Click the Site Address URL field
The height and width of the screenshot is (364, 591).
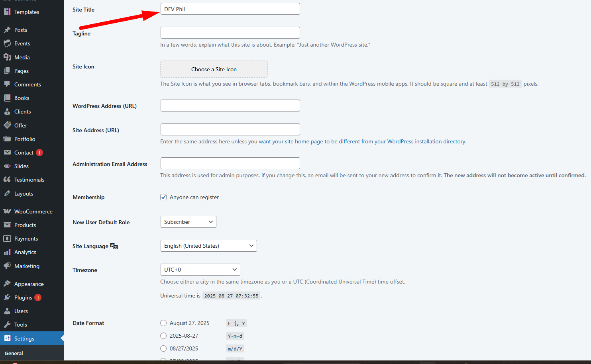tap(230, 129)
